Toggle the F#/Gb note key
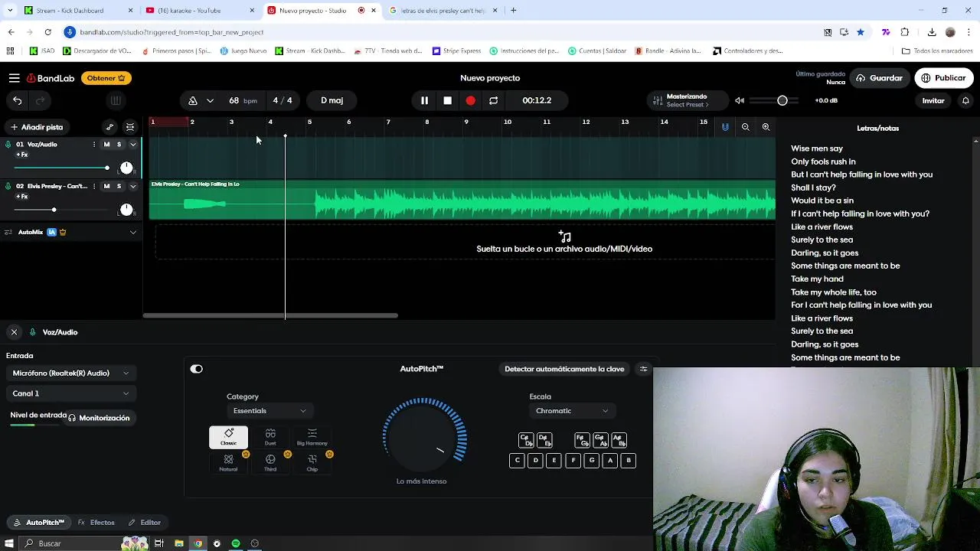Screen dimensions: 980x551 click(582, 440)
